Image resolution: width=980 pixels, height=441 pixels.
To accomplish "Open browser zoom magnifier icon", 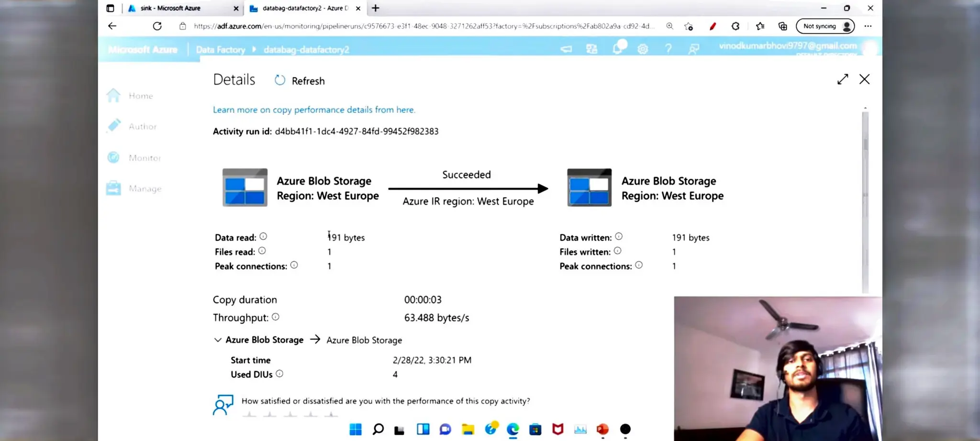I will point(669,26).
